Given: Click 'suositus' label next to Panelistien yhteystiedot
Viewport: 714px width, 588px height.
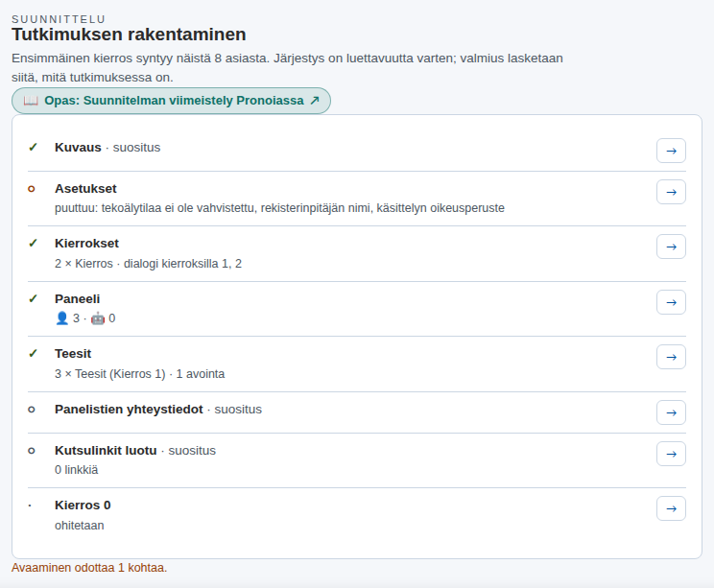Looking at the screenshot, I should coord(238,410).
